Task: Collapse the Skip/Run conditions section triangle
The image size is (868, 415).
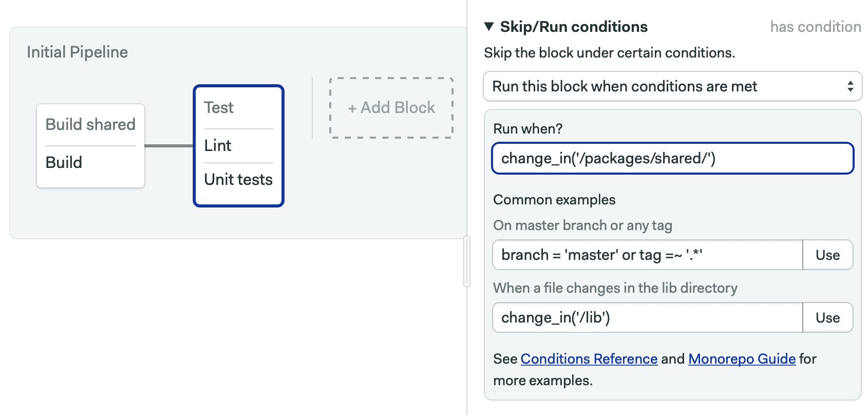Action: tap(489, 26)
